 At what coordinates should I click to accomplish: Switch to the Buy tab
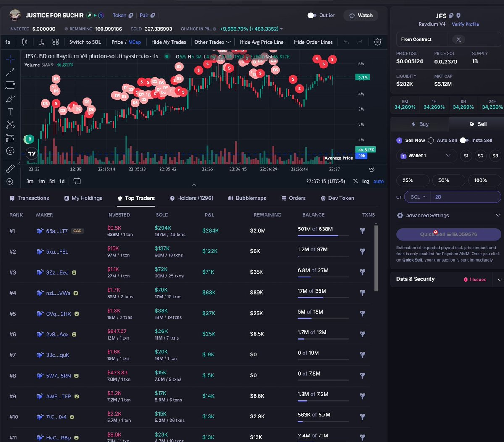(x=420, y=124)
